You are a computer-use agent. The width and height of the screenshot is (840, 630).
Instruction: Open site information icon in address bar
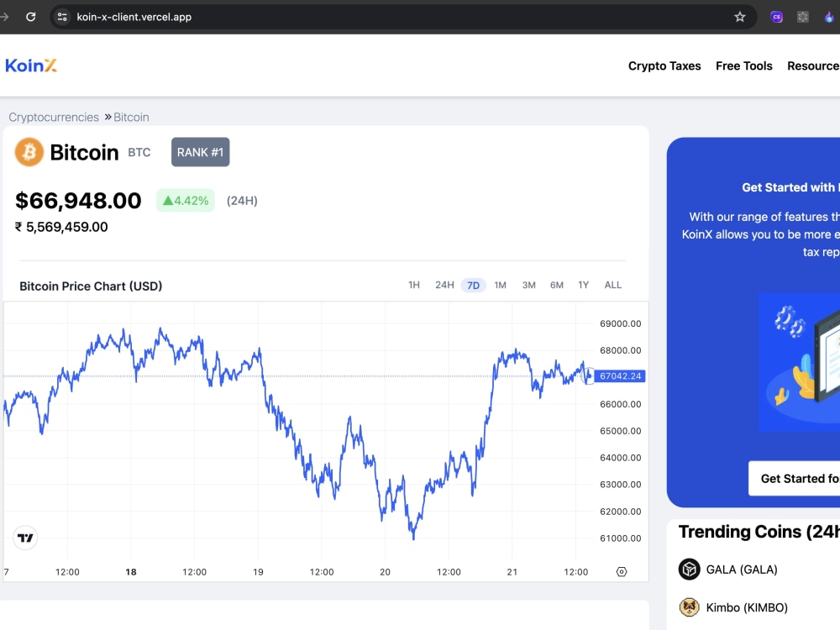[62, 17]
